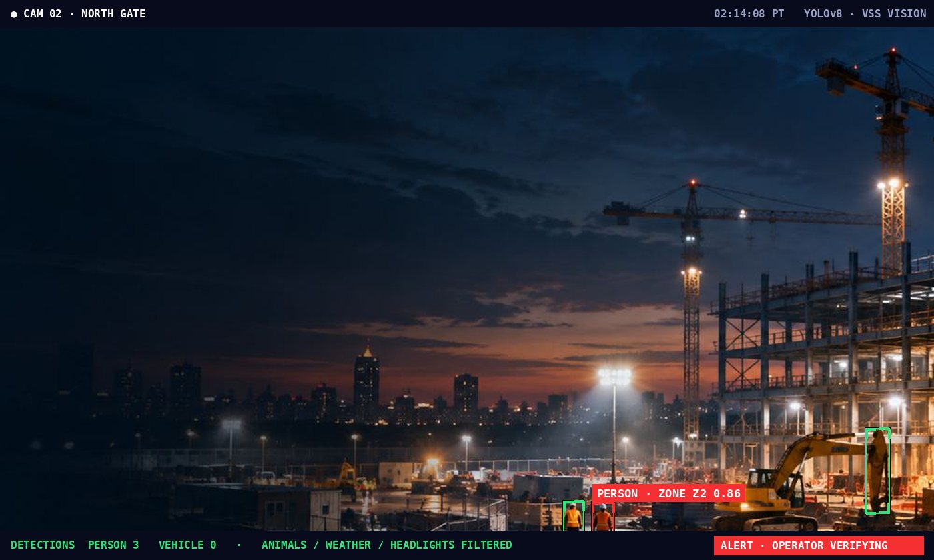Select the green box around the yellow-vested worker

click(x=574, y=516)
